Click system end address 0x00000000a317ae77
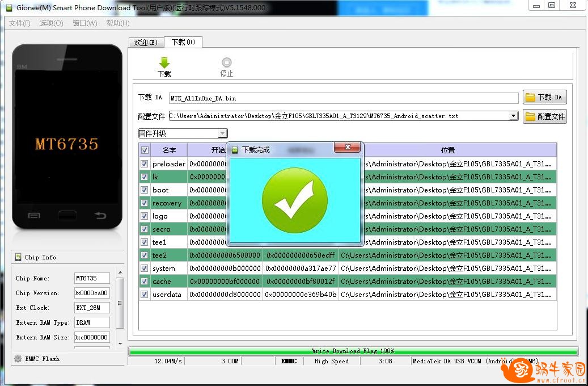Viewport: 588px width, 386px height. [x=301, y=268]
